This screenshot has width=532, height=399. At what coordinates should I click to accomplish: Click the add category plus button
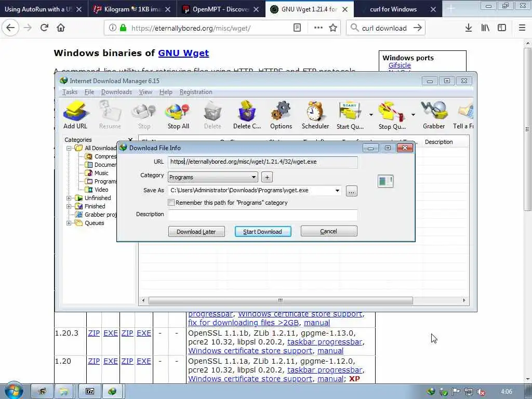point(267,177)
